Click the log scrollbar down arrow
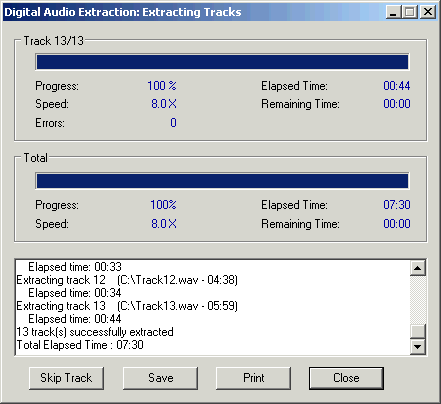The image size is (441, 404). [x=418, y=346]
